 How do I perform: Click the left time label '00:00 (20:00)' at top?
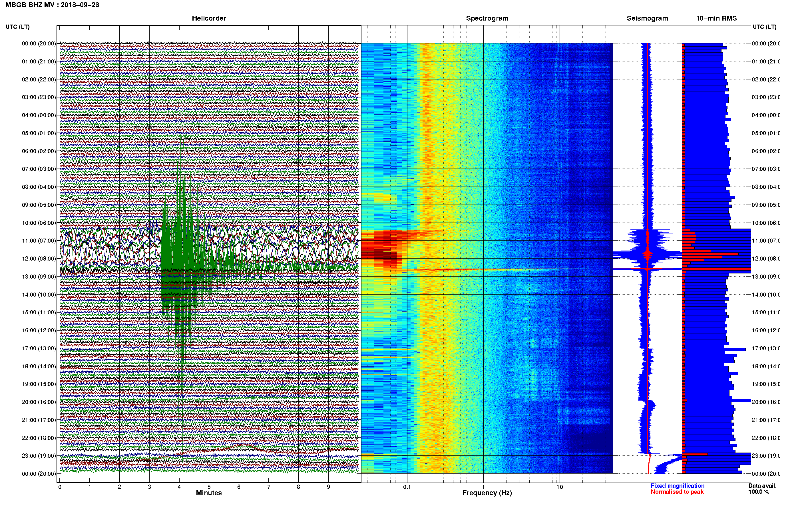click(39, 43)
